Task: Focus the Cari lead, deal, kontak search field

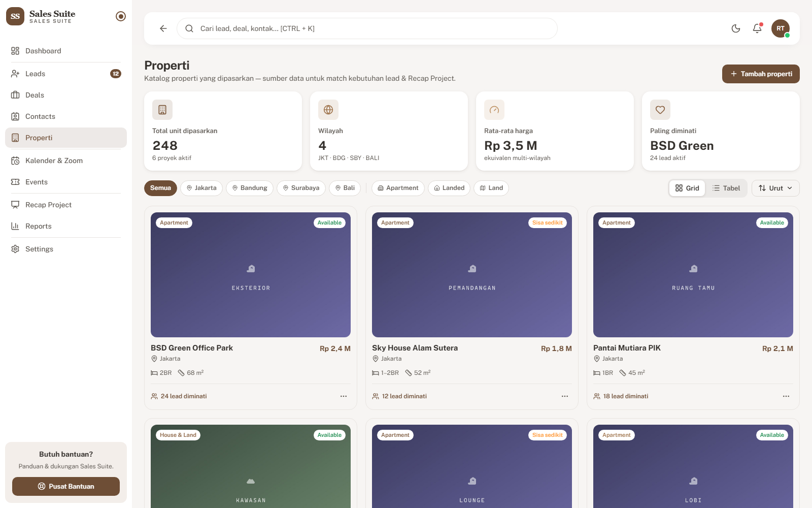Action: coord(367,28)
